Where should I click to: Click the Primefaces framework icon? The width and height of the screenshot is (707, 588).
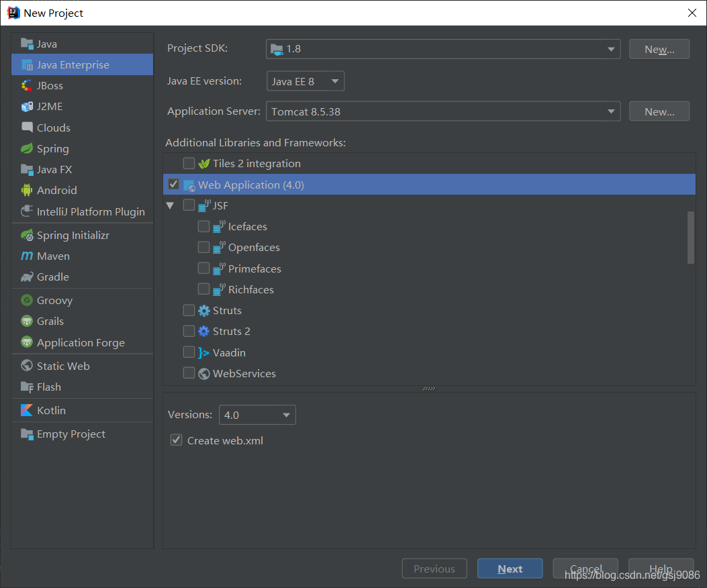tap(219, 268)
